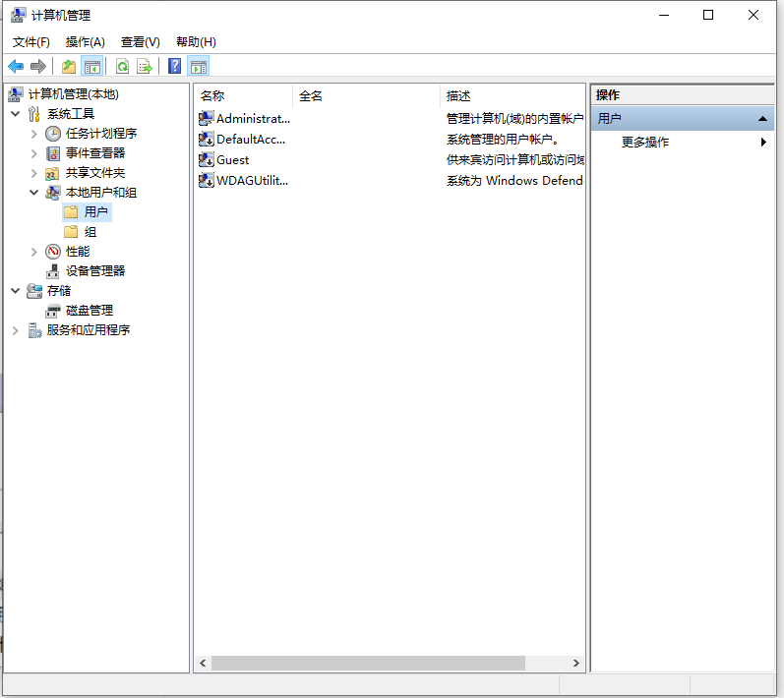Click the Forward arrow toolbar icon
Viewport: 784px width, 698px height.
pos(38,66)
